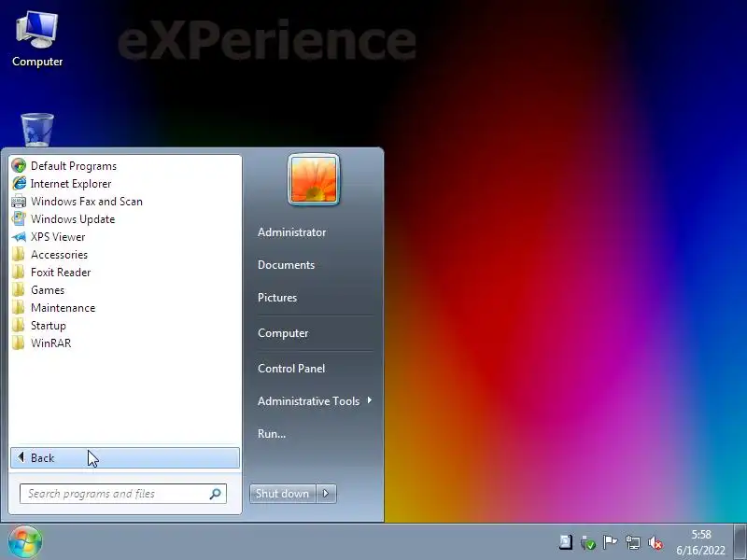This screenshot has width=747, height=560.
Task: Select the Recycle Bin desktop icon
Action: [37, 130]
